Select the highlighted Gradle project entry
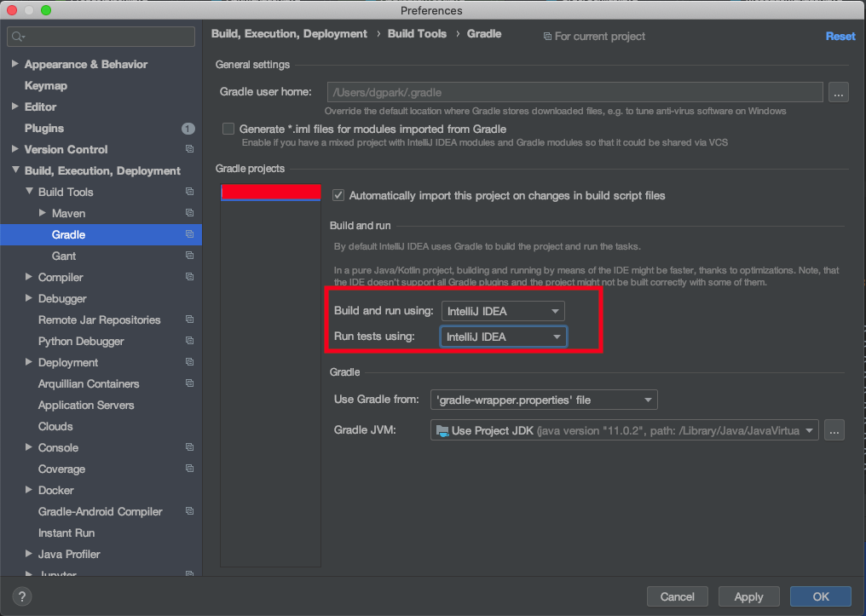This screenshot has height=616, width=866. [x=271, y=192]
